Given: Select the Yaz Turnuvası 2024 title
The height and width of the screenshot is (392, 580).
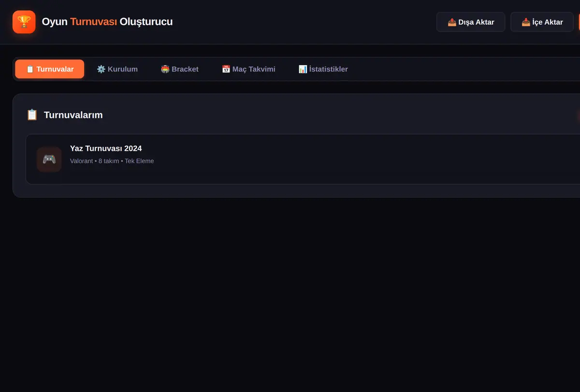Looking at the screenshot, I should (106, 148).
